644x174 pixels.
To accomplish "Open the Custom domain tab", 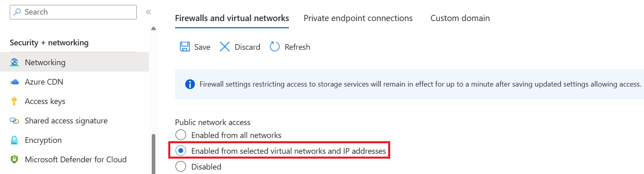I will (x=460, y=18).
